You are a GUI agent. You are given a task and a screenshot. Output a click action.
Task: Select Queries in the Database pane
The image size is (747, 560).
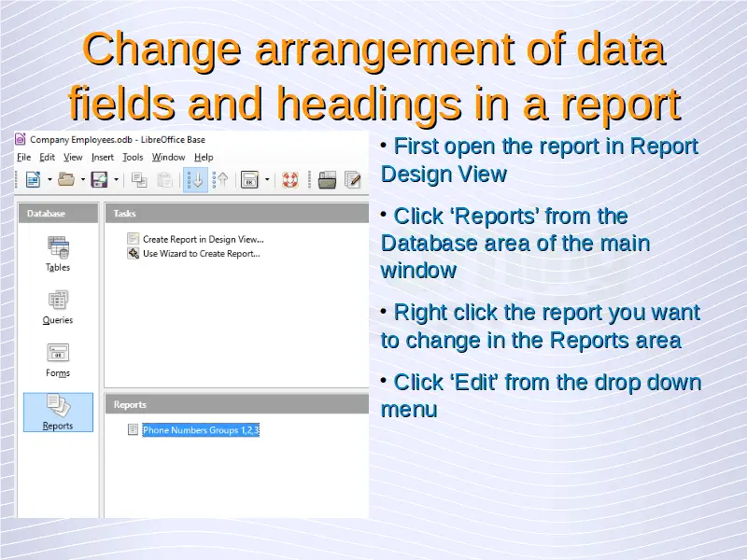point(58,307)
